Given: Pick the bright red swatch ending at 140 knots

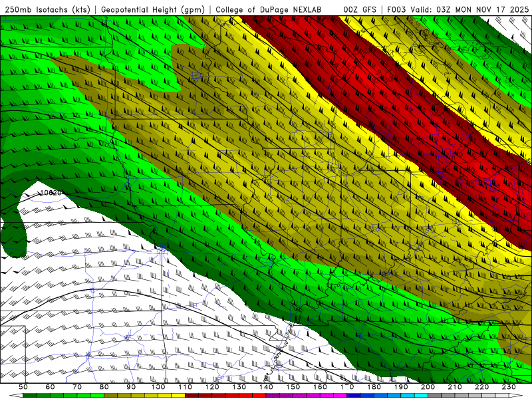Looking at the screenshot, I should pos(259,395).
